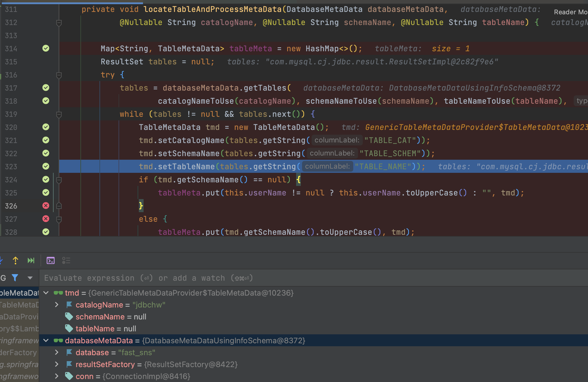Click columnLabel hint on line 322
The image size is (588, 382).
click(332, 153)
